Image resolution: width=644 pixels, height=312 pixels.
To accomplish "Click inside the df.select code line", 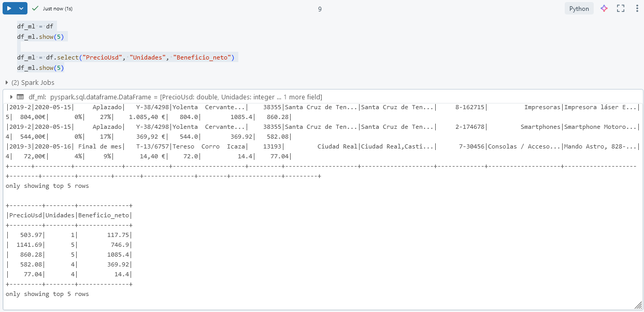I will click(x=62, y=57).
